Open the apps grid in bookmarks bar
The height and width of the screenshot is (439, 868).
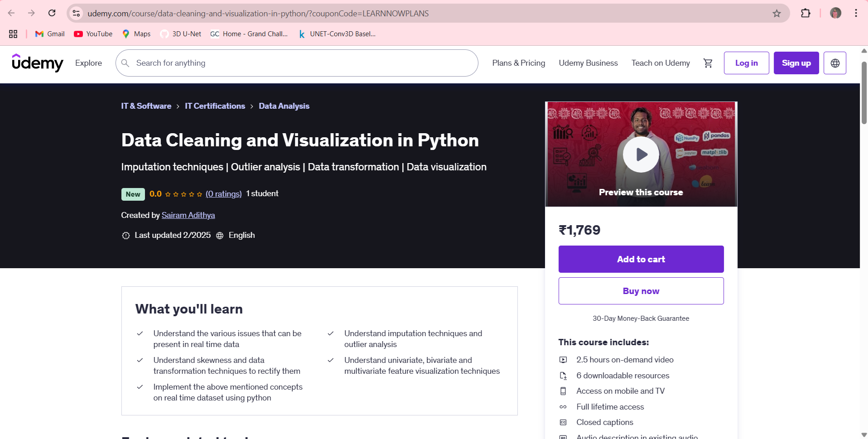point(13,34)
